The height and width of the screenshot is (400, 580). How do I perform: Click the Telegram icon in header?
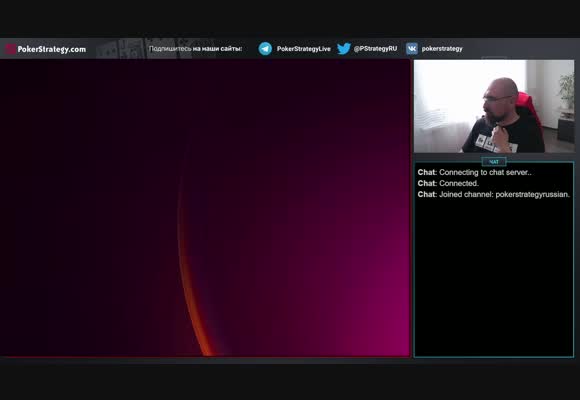point(265,48)
